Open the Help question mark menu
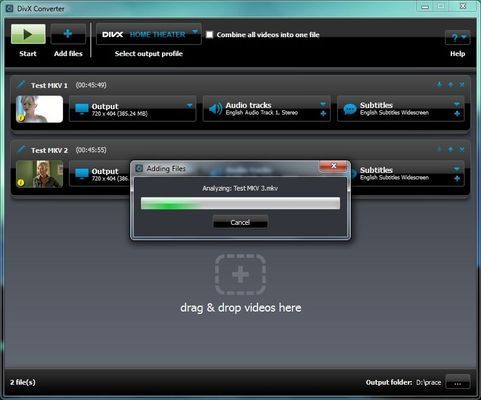The height and width of the screenshot is (400, 481). [458, 37]
